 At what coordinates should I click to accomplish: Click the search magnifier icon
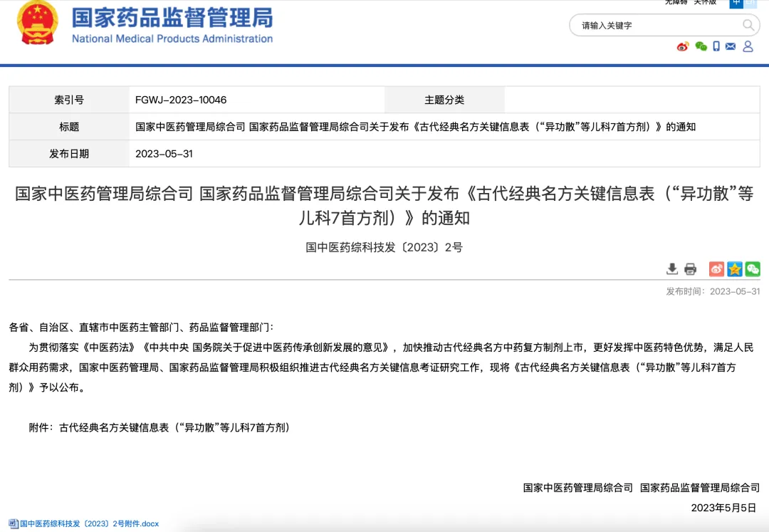[748, 25]
